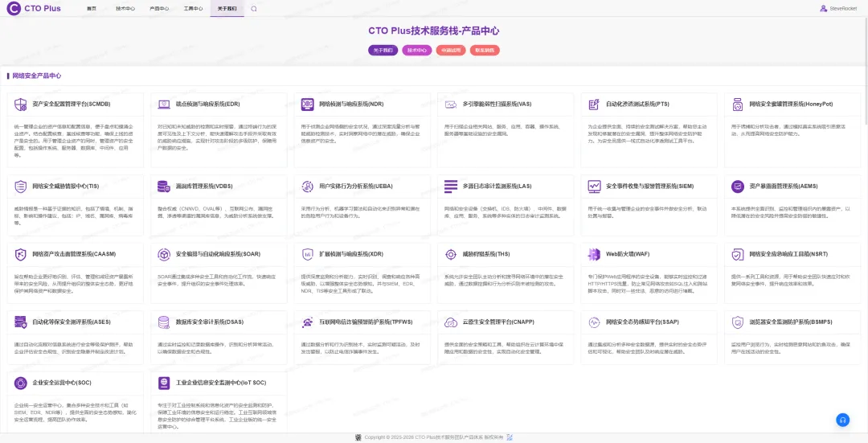
Task: Click the NDR network detection icon
Action: tap(307, 104)
